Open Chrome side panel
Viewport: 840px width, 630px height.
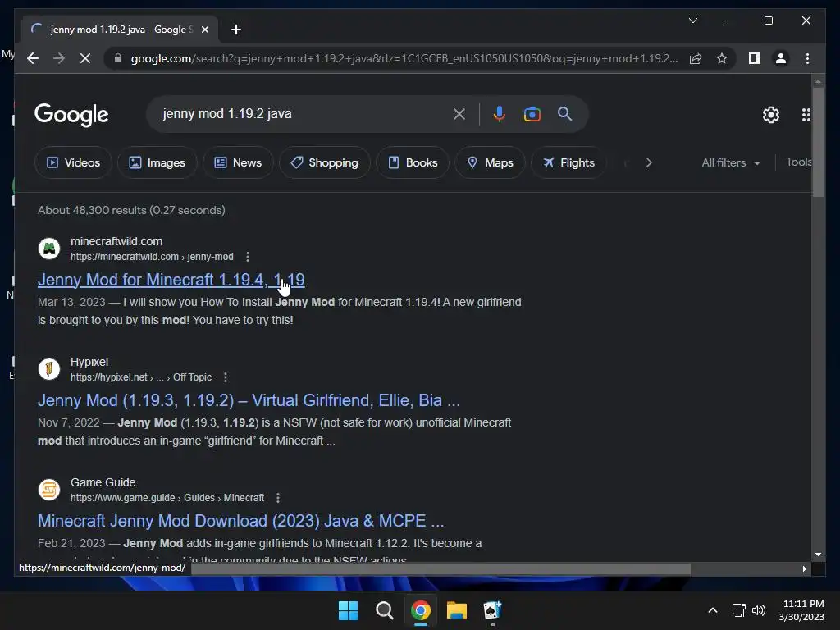pos(755,58)
